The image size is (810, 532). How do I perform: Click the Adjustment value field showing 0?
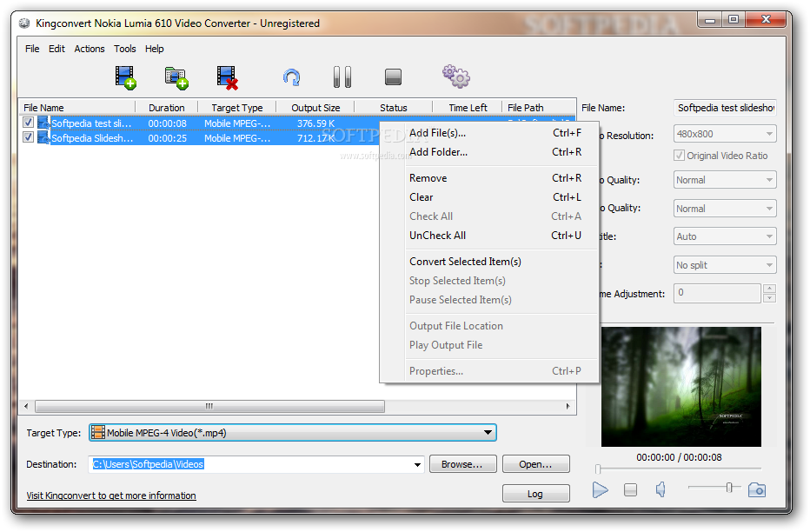[x=717, y=293]
